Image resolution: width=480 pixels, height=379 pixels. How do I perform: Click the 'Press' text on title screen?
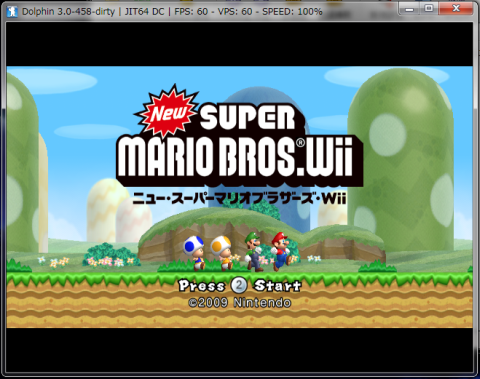pyautogui.click(x=202, y=286)
